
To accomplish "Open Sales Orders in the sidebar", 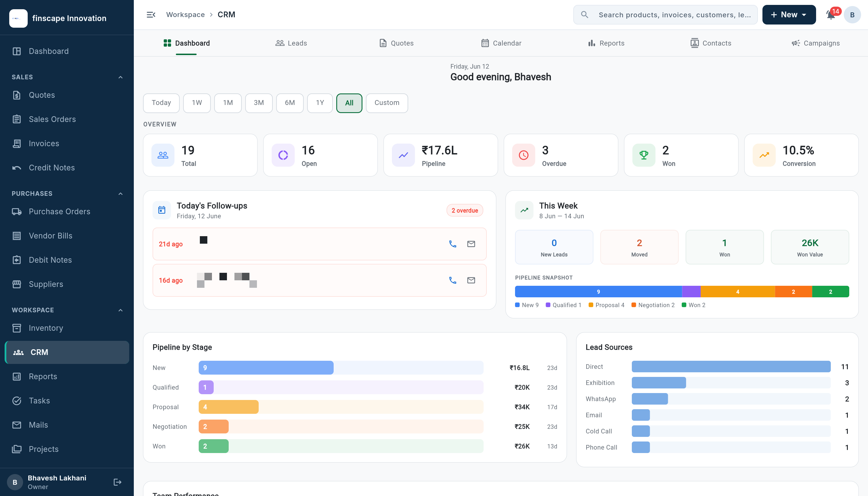I will point(67,119).
